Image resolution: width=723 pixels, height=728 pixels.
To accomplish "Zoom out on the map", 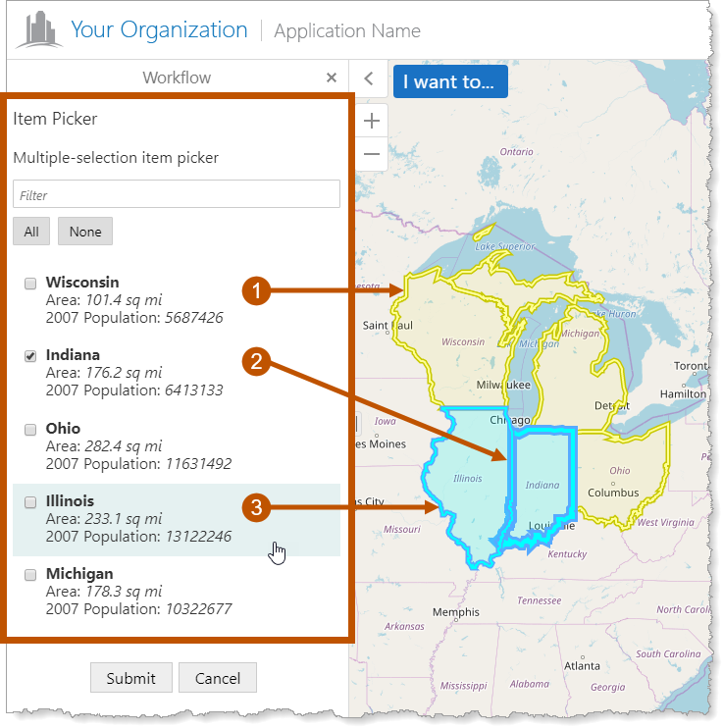I will [372, 154].
